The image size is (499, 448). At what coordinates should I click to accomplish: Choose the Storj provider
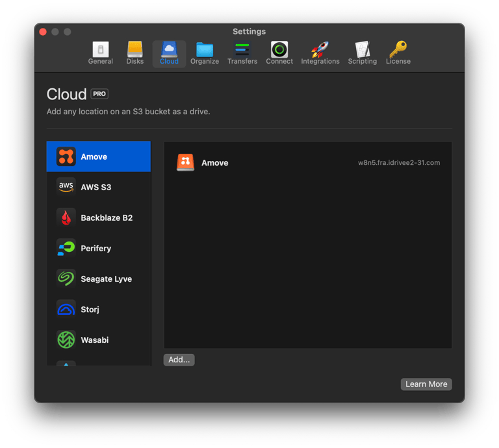98,309
